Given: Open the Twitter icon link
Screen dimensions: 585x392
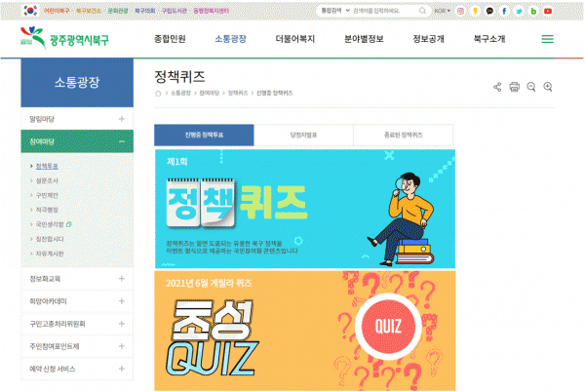Looking at the screenshot, I should 519,11.
